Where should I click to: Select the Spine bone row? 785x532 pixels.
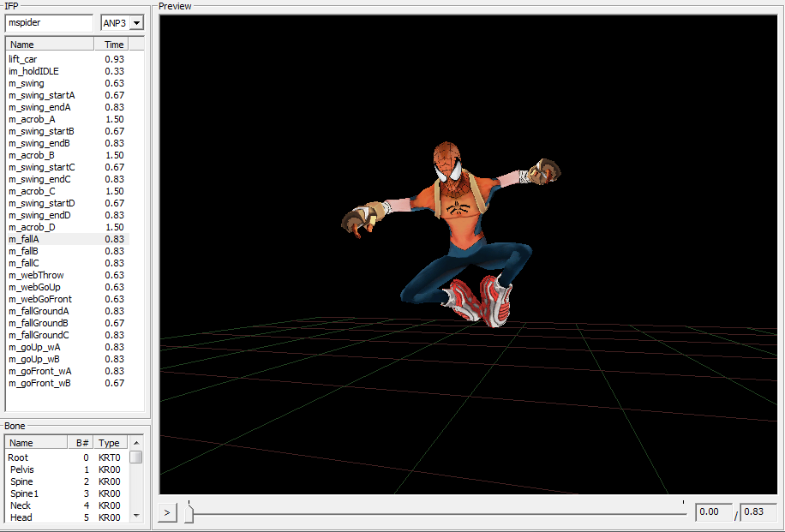pos(67,481)
